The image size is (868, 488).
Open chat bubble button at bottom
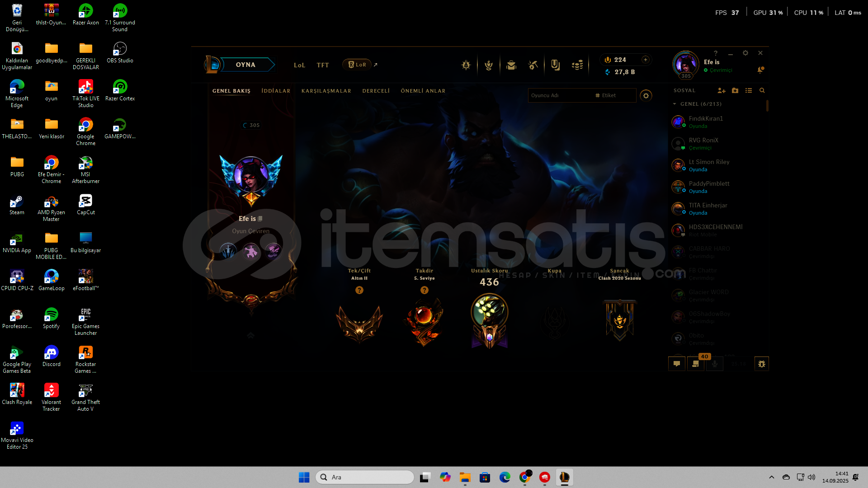click(677, 364)
